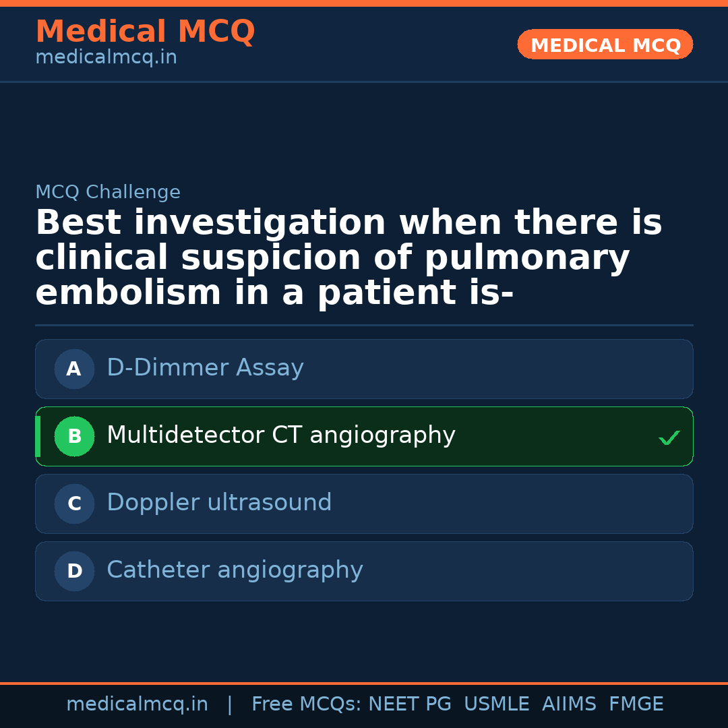Viewport: 728px width, 728px height.
Task: Select the green letter B circle
Action: (x=74, y=436)
